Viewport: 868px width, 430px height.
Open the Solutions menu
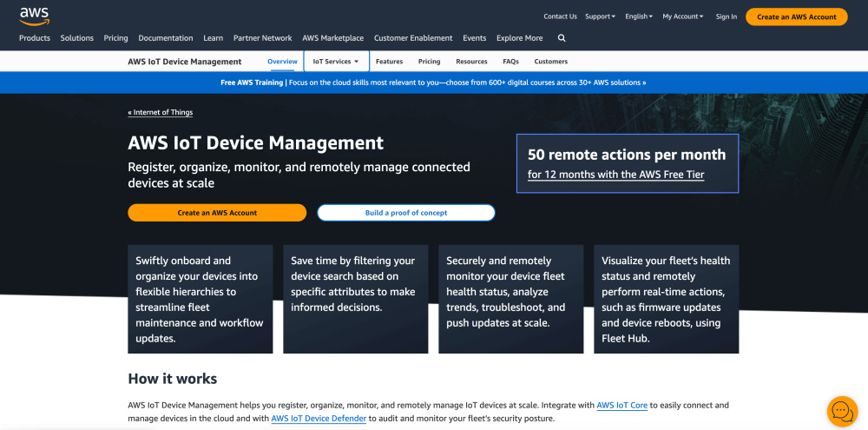(77, 38)
